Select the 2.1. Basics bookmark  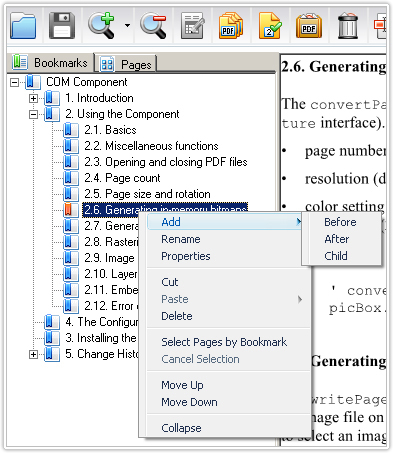point(110,130)
